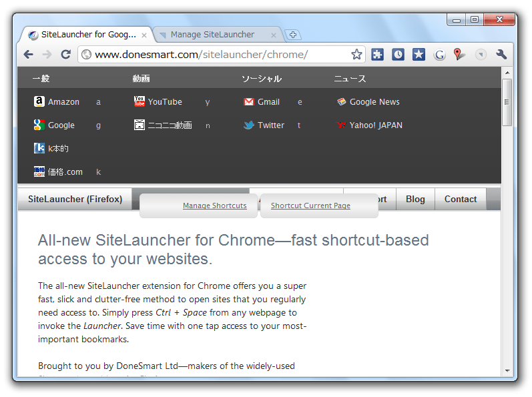This screenshot has height=397, width=532.
Task: Launch the Google News shortcut label
Action: tap(374, 101)
